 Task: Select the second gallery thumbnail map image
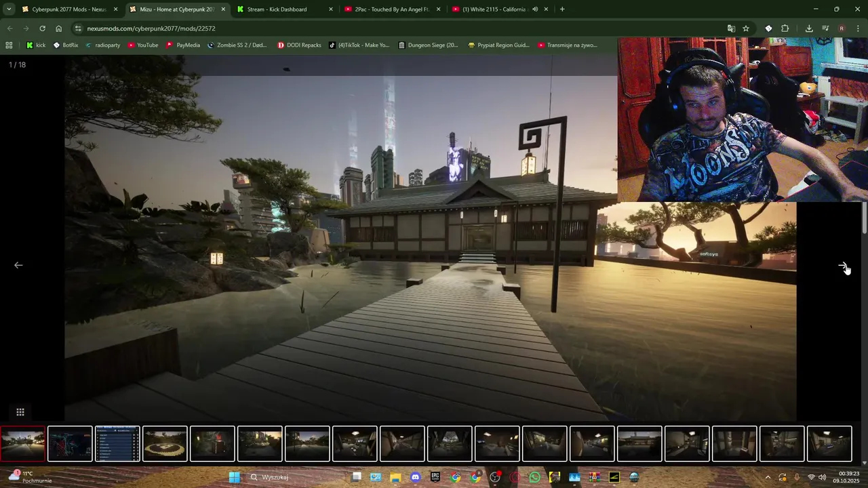tap(70, 444)
